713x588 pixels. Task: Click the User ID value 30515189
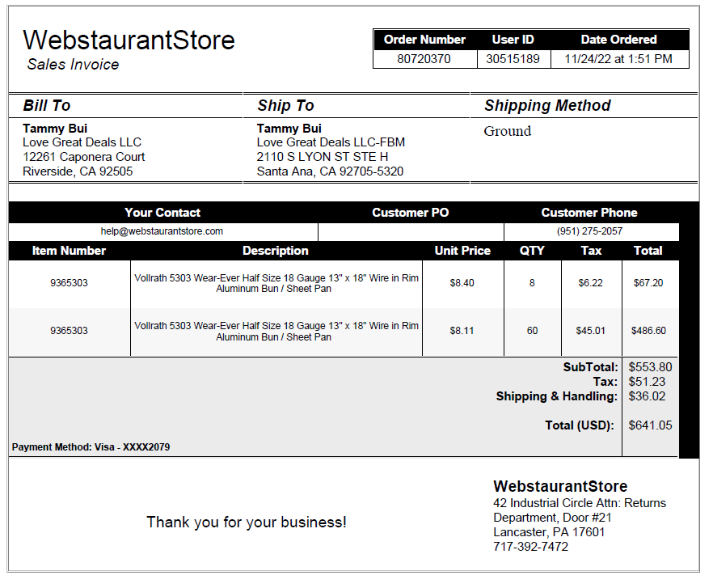click(x=513, y=59)
